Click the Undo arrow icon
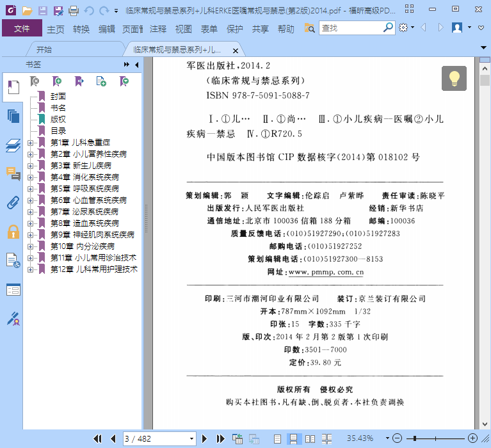 pos(89,11)
